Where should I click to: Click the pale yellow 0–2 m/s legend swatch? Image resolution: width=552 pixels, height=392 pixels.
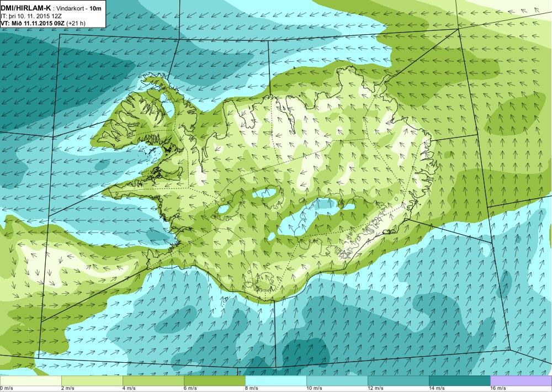pos(30,381)
